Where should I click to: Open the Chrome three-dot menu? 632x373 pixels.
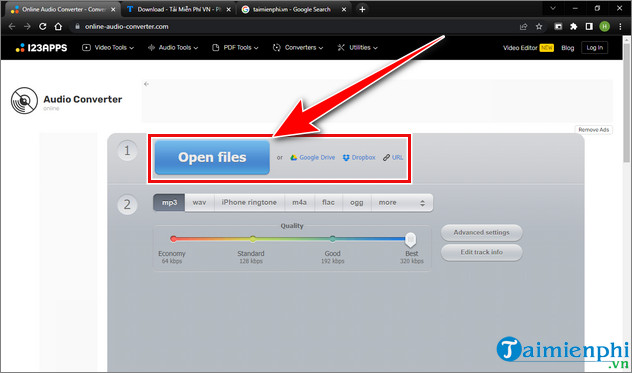(x=620, y=27)
